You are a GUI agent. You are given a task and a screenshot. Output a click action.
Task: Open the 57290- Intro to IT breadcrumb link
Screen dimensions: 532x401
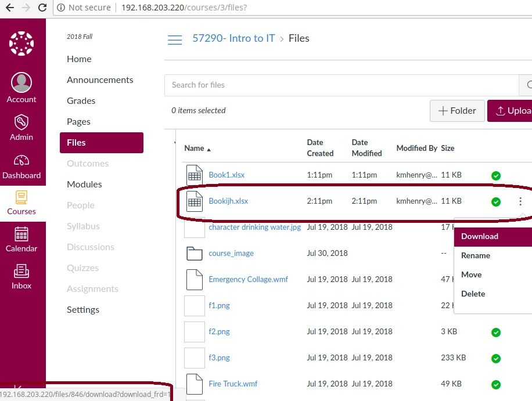pyautogui.click(x=233, y=38)
